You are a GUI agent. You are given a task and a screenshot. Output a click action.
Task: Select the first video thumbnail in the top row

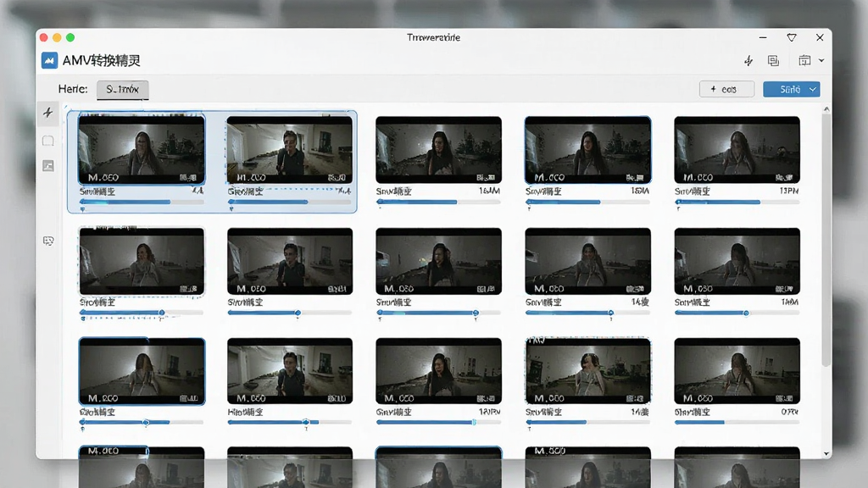click(x=142, y=149)
